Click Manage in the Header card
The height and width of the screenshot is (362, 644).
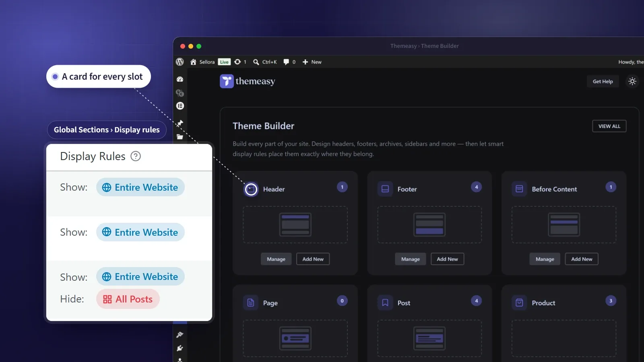click(x=276, y=259)
